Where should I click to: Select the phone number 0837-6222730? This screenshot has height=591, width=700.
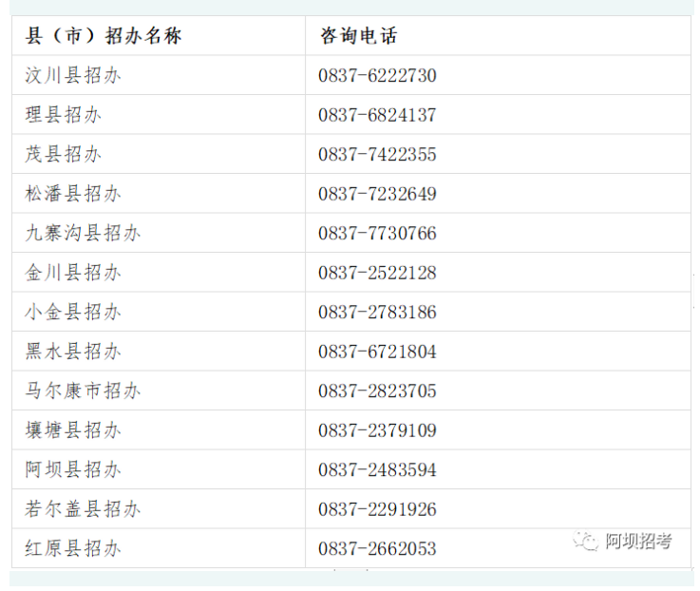377,76
